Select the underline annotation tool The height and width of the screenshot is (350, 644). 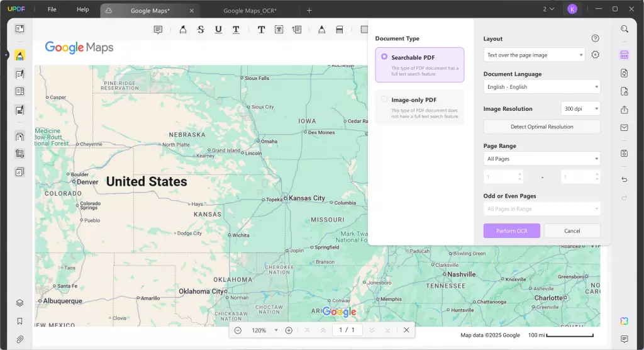coord(218,30)
